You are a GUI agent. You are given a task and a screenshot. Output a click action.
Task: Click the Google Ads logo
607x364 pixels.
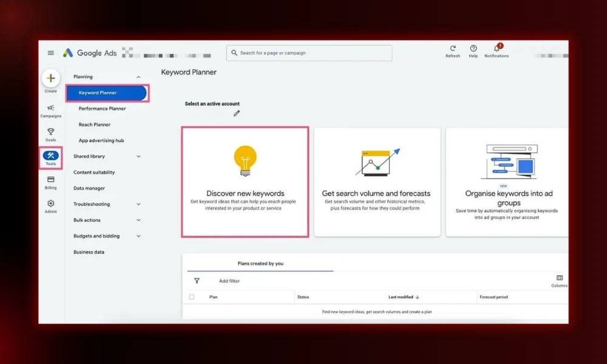pyautogui.click(x=90, y=53)
